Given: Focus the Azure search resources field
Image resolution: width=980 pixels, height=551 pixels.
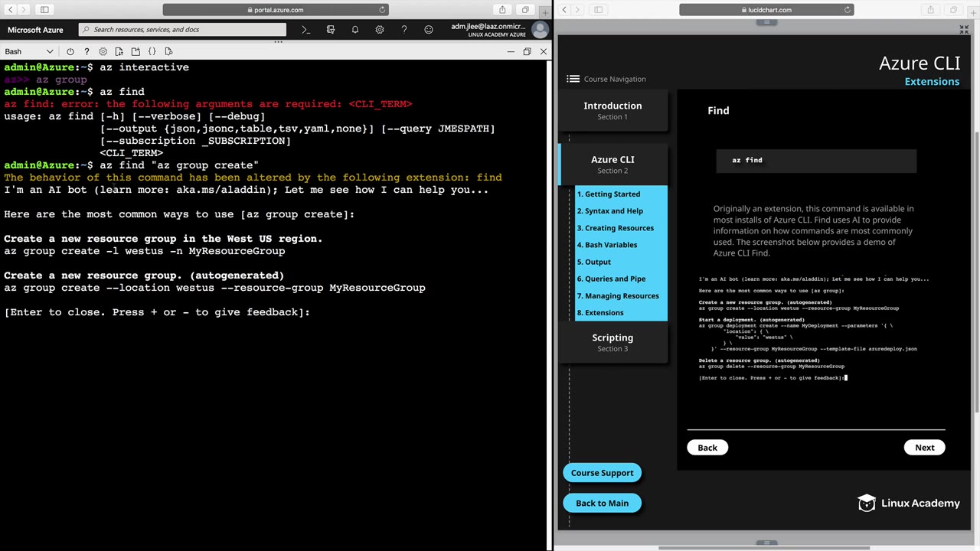Looking at the screenshot, I should 183,30.
